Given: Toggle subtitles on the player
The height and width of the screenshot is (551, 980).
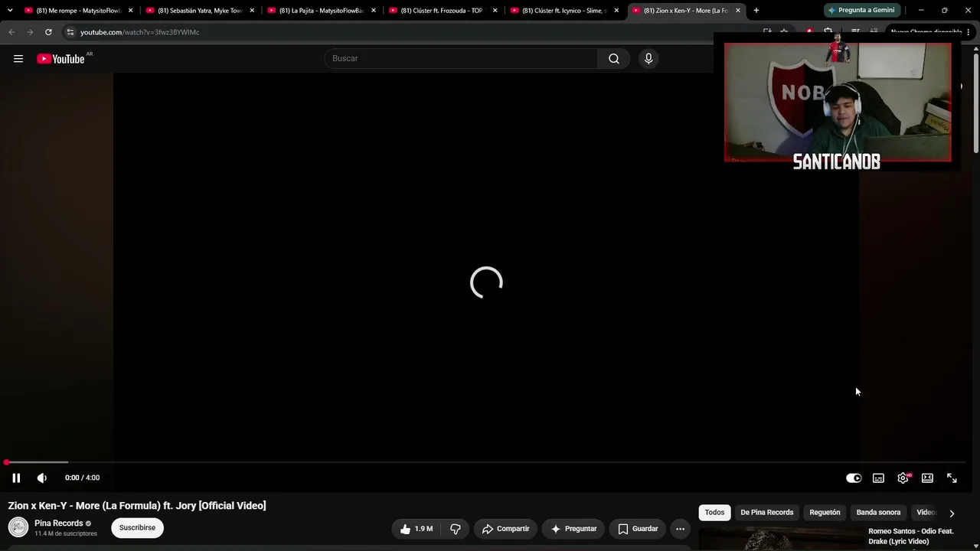Looking at the screenshot, I should [878, 478].
